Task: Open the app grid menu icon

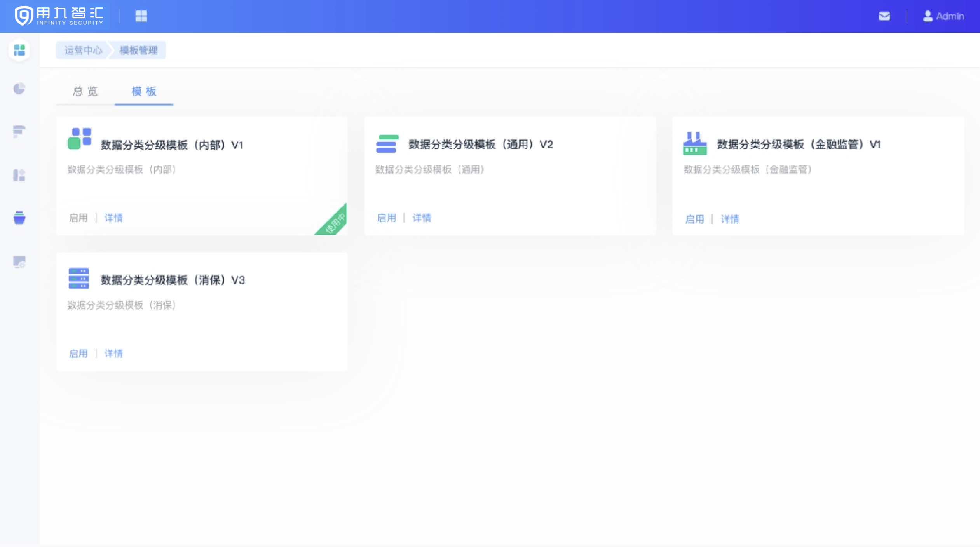Action: pyautogui.click(x=141, y=16)
